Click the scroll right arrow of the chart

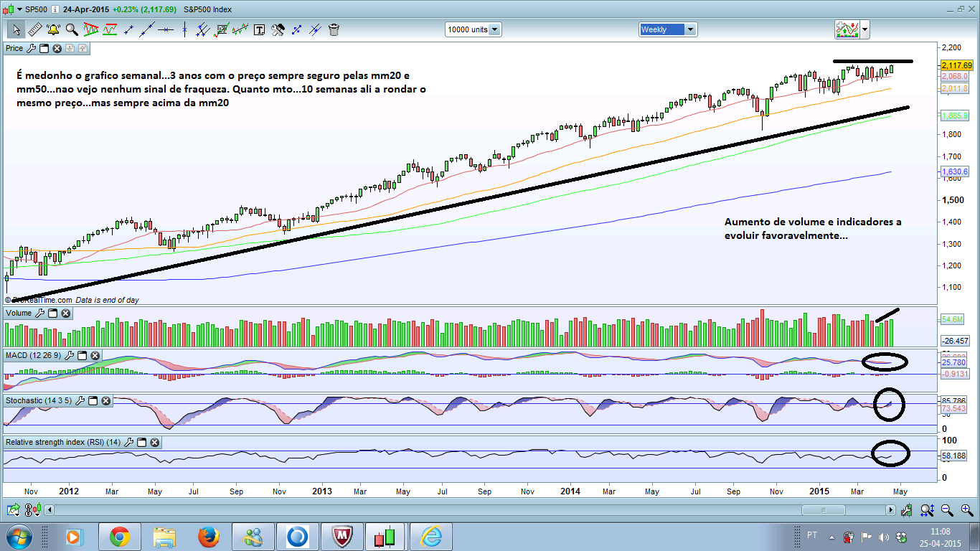pos(891,510)
